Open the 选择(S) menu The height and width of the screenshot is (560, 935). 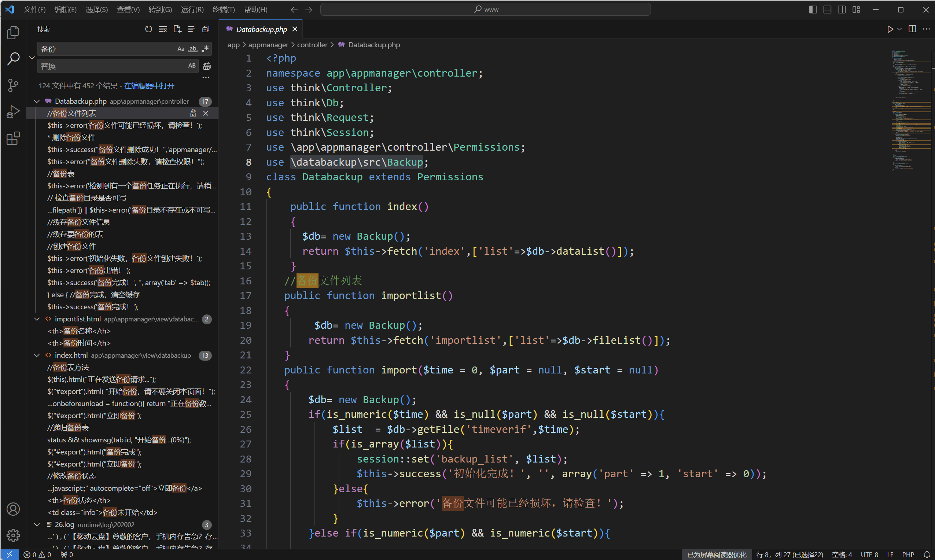(x=97, y=10)
